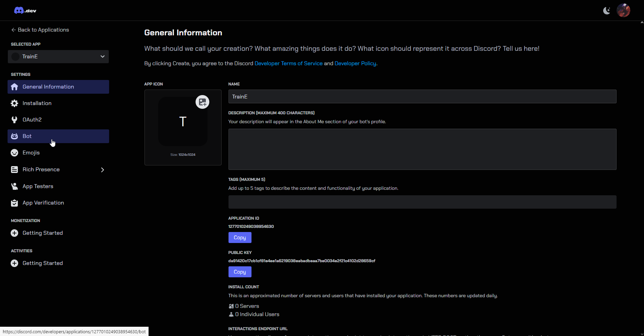
Task: Open the Emojis settings page
Action: point(58,153)
